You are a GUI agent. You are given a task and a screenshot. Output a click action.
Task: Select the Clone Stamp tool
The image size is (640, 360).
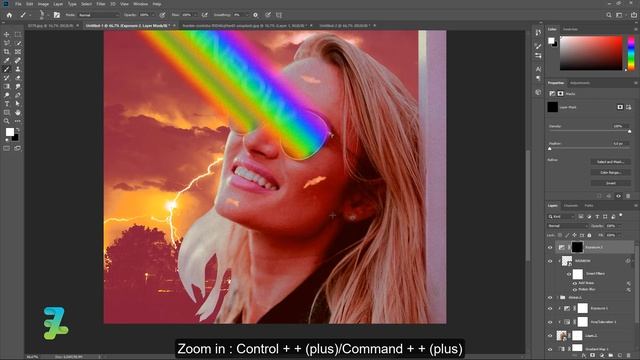tap(18, 69)
